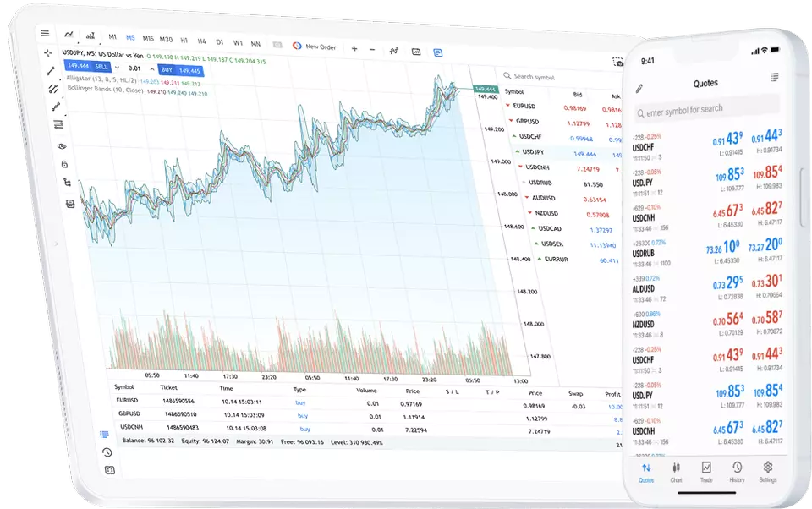Switch to M15 timeframe

[x=147, y=39]
